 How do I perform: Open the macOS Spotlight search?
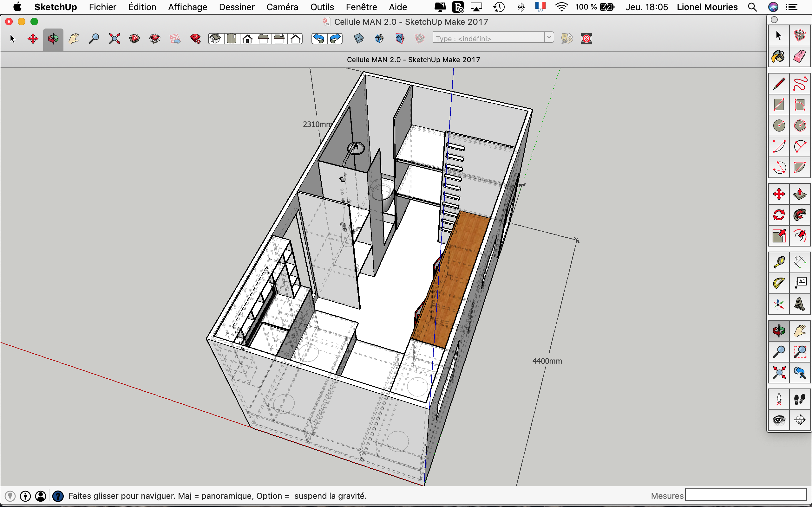coord(752,7)
